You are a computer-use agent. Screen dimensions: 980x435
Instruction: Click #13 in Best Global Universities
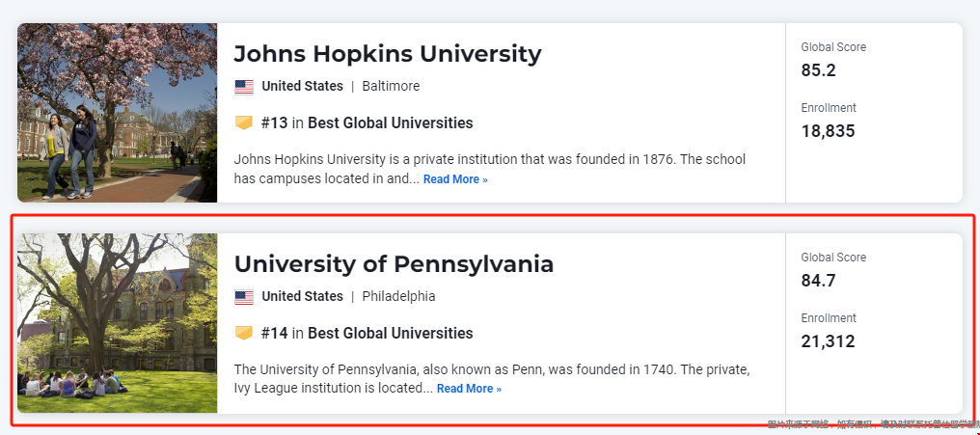tap(367, 123)
